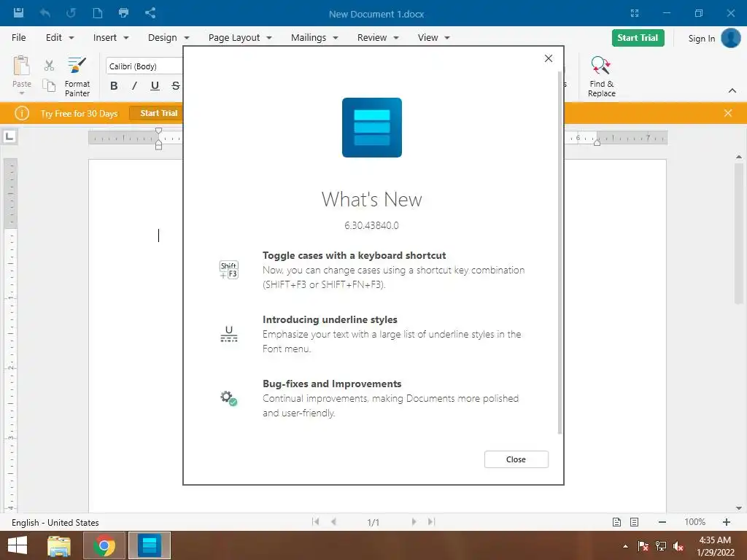
Task: Click Sign In link
Action: tap(701, 39)
